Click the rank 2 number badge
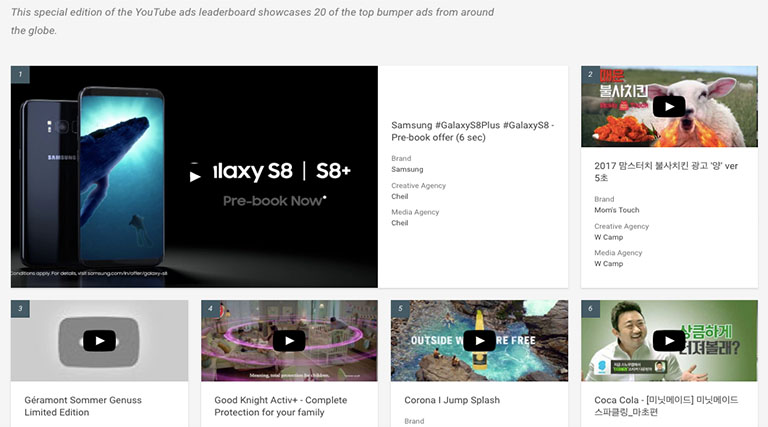The height and width of the screenshot is (427, 768). click(590, 75)
